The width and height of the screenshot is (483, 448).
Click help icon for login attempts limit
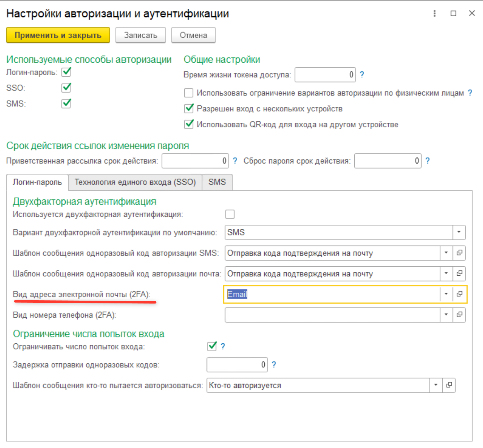[x=223, y=346]
